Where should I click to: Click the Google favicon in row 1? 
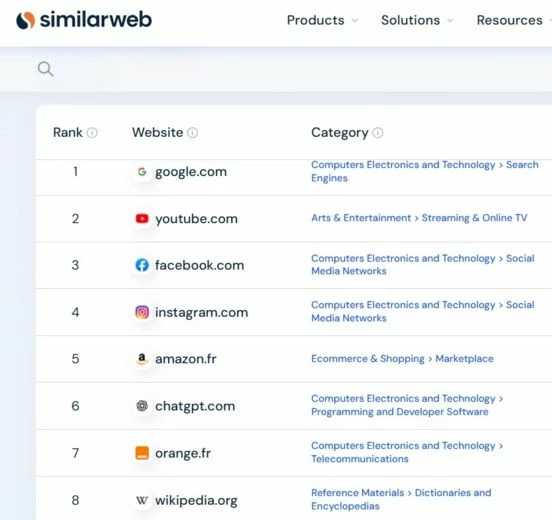point(142,172)
